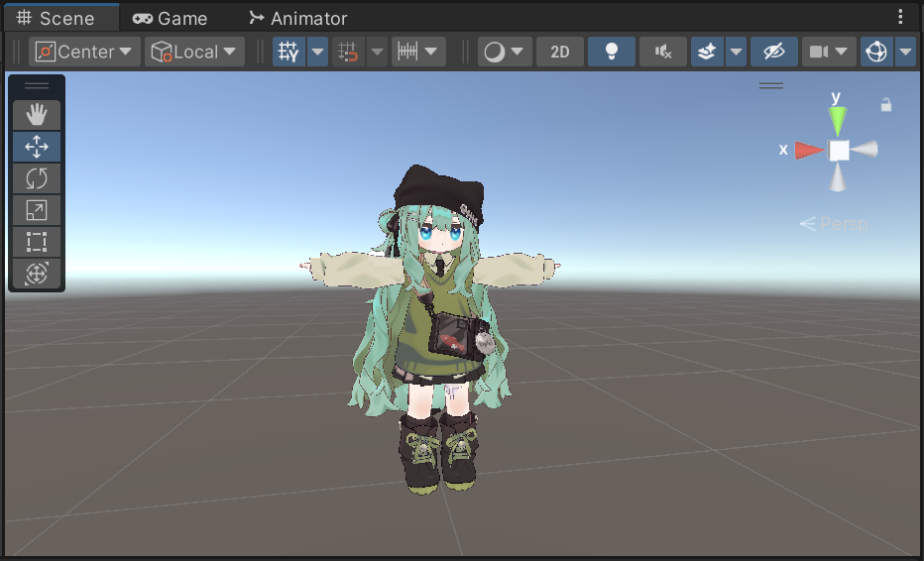Select the Scale tool
Viewport: 924px width, 561px height.
click(37, 210)
